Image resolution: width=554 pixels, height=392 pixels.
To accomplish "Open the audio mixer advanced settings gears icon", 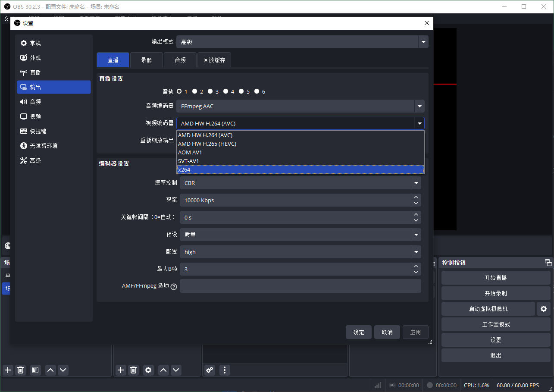I will coord(210,370).
